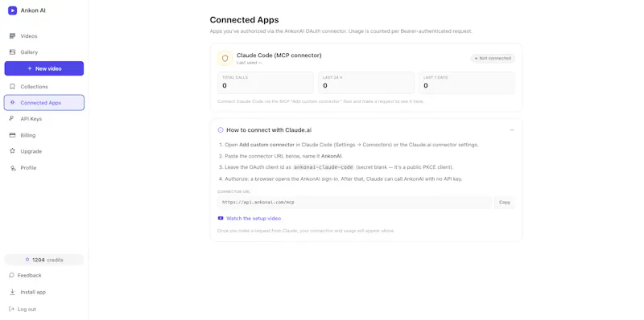Click the Collections bookmark icon

[12, 87]
